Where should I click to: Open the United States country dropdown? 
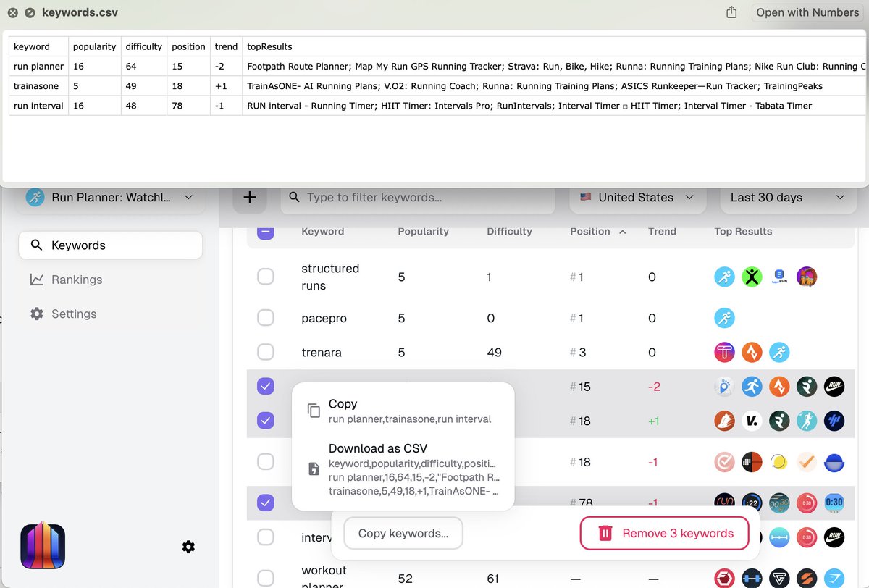pos(636,197)
